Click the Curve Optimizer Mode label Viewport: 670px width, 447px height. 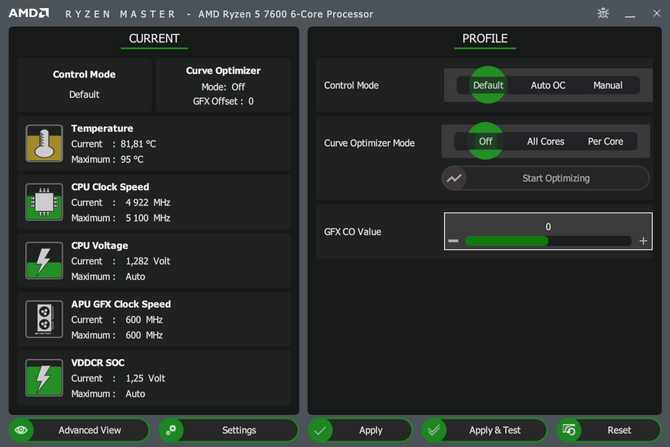[x=369, y=143]
